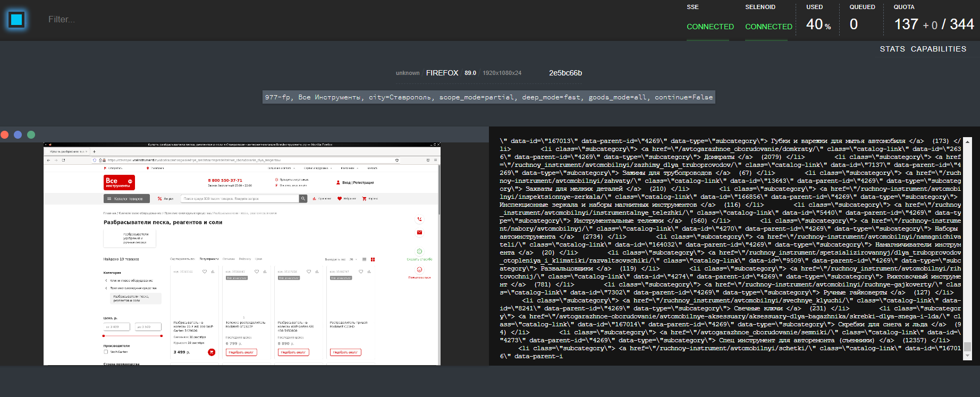Image resolution: width=980 pixels, height=397 pixels.
Task: Open the STATS page
Action: [892, 49]
